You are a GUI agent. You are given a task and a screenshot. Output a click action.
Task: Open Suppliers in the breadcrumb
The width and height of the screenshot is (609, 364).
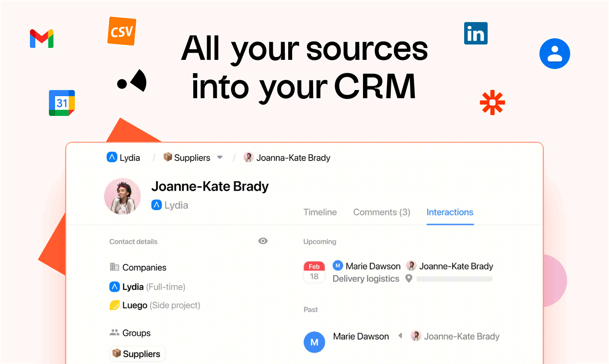pos(192,158)
